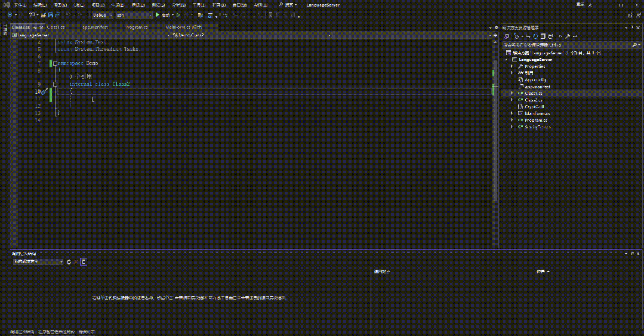Click the Save All icon in toolbar
The width and height of the screenshot is (644, 336).
(57, 15)
